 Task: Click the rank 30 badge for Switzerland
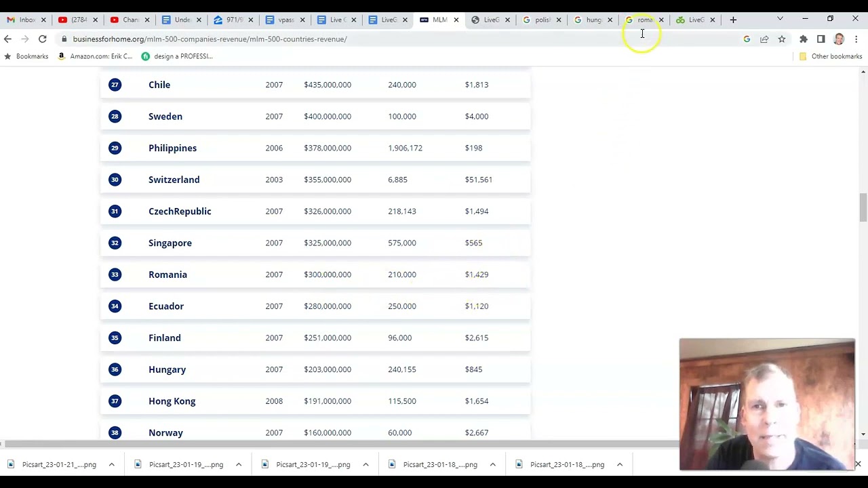click(115, 180)
